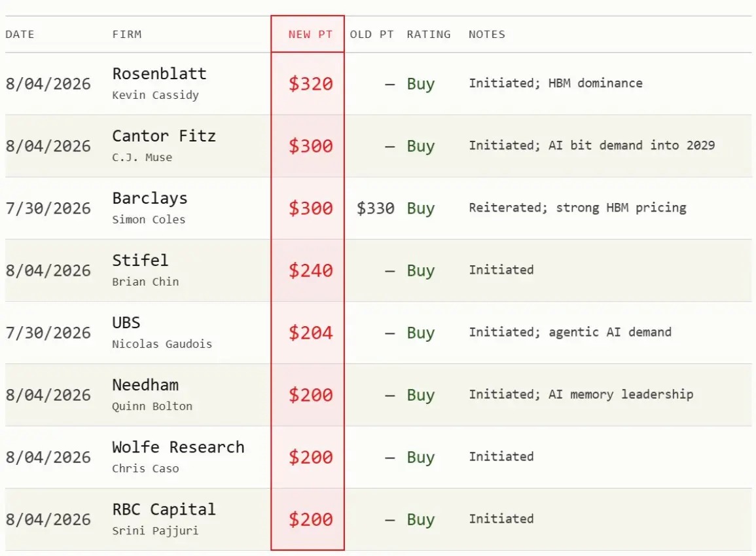Click the $320 price target
The width and height of the screenshot is (756, 556).
point(310,84)
